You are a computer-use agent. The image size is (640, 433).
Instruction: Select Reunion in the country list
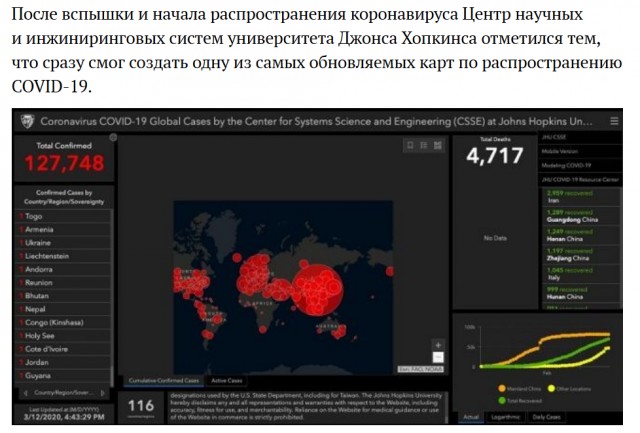point(63,282)
